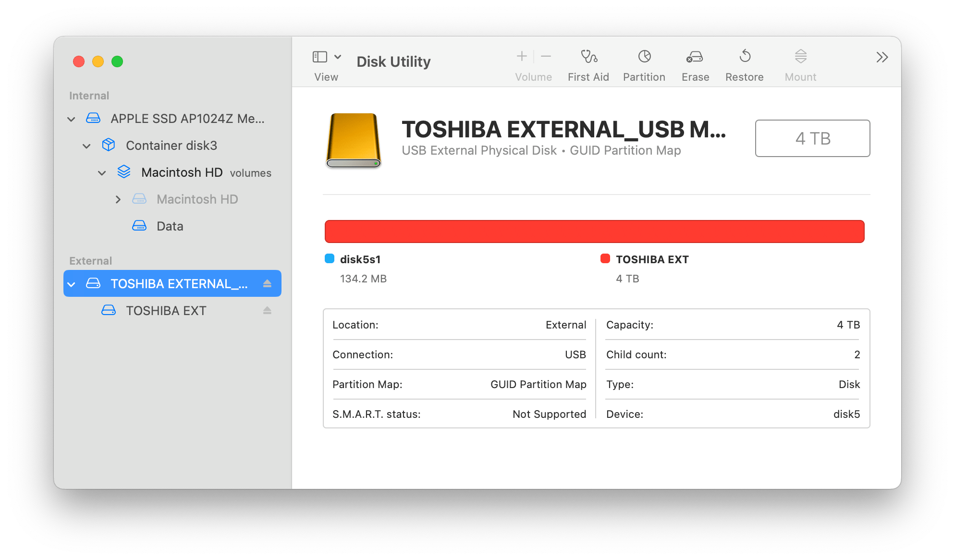Open the Partition pie icon
Viewport: 955px width, 560px height.
pos(644,56)
